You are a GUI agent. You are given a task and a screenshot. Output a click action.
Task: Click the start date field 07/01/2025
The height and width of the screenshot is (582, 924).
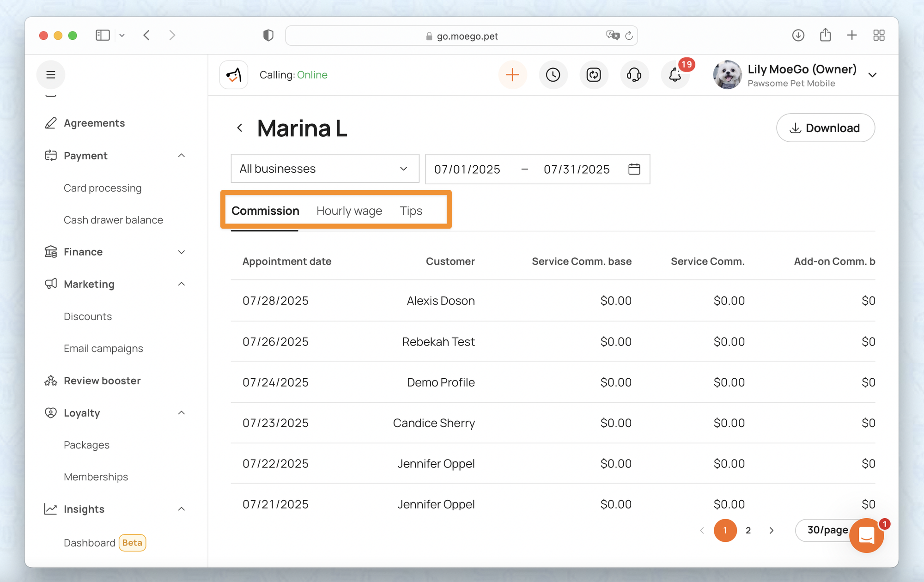(x=467, y=170)
